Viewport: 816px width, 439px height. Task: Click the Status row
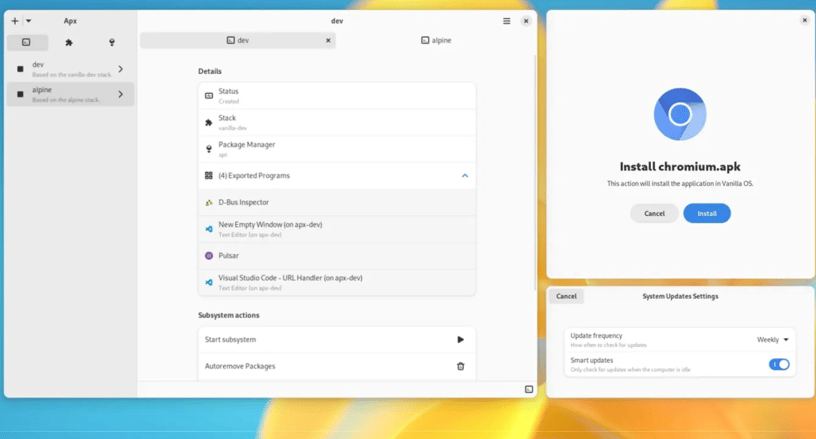point(337,96)
